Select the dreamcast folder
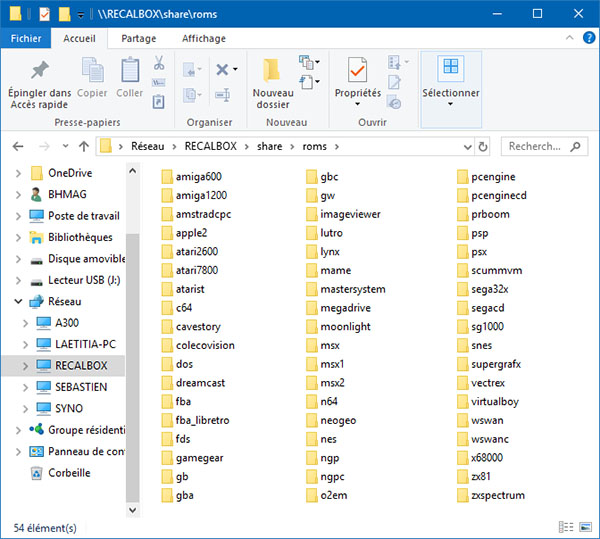Viewport: 600px width, 539px height. click(193, 383)
